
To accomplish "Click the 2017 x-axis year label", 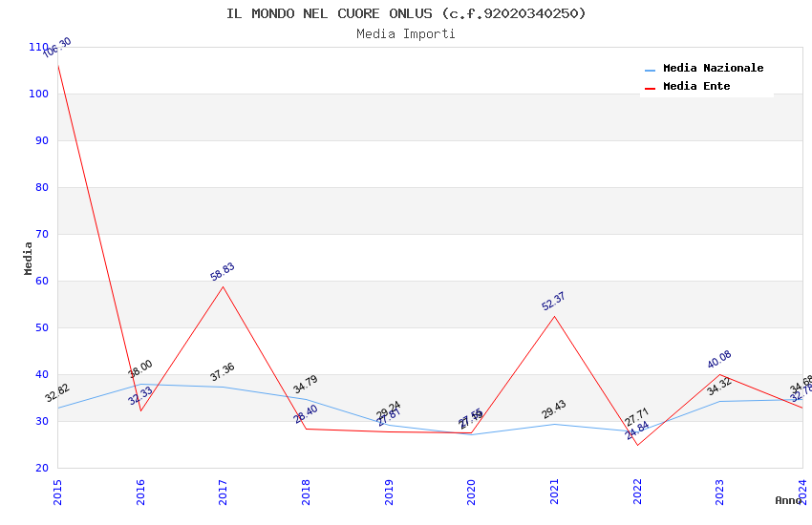I will coord(224,493).
